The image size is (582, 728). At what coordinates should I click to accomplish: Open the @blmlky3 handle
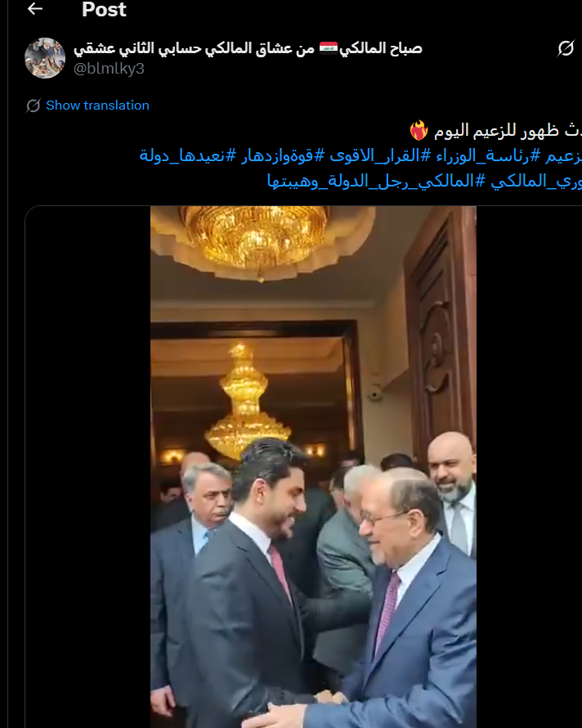[x=109, y=69]
